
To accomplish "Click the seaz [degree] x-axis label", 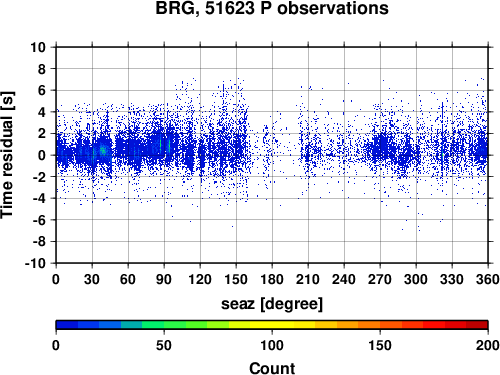I will 272,304.
